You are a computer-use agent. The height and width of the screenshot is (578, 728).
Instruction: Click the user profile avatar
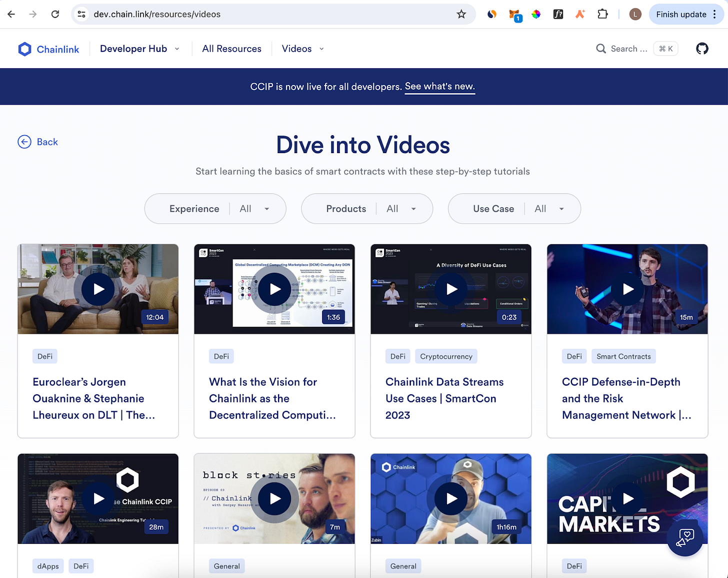tap(635, 14)
